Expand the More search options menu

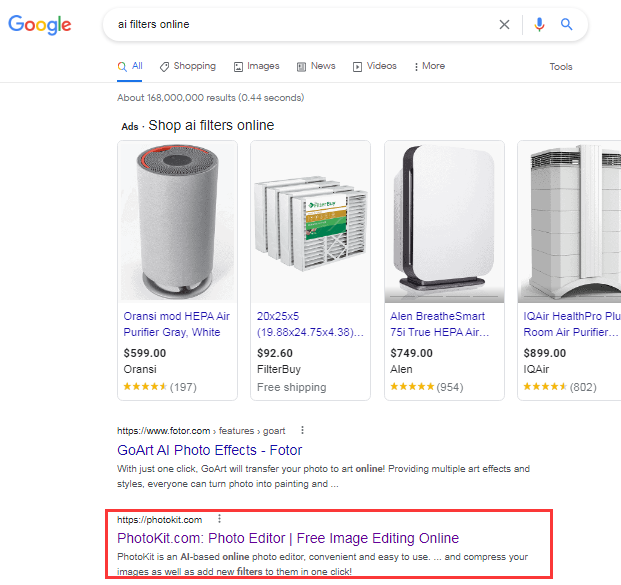(x=428, y=66)
